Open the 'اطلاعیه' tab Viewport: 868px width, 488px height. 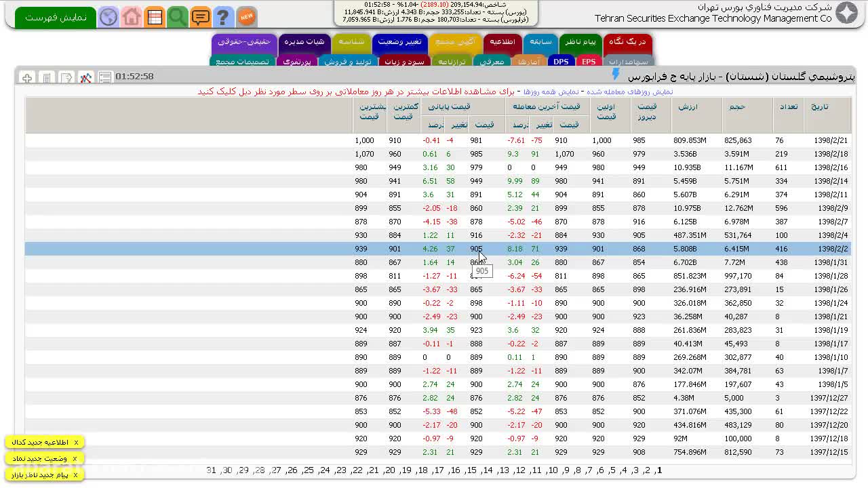pos(502,43)
